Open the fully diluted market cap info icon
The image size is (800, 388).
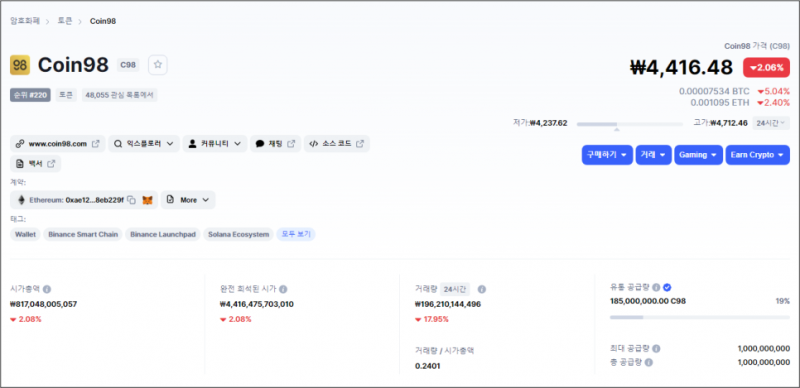pyautogui.click(x=283, y=289)
